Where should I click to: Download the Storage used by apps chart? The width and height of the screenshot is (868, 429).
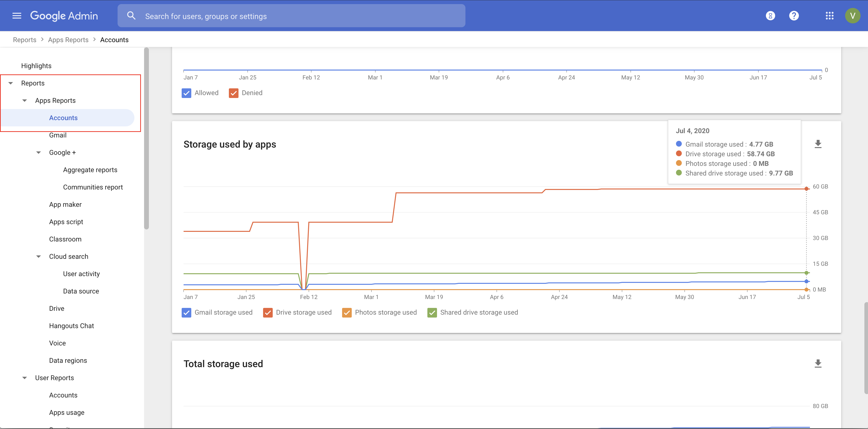point(818,144)
